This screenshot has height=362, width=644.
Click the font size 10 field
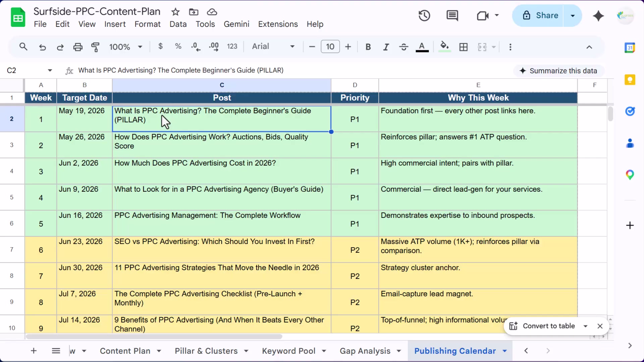(x=330, y=47)
